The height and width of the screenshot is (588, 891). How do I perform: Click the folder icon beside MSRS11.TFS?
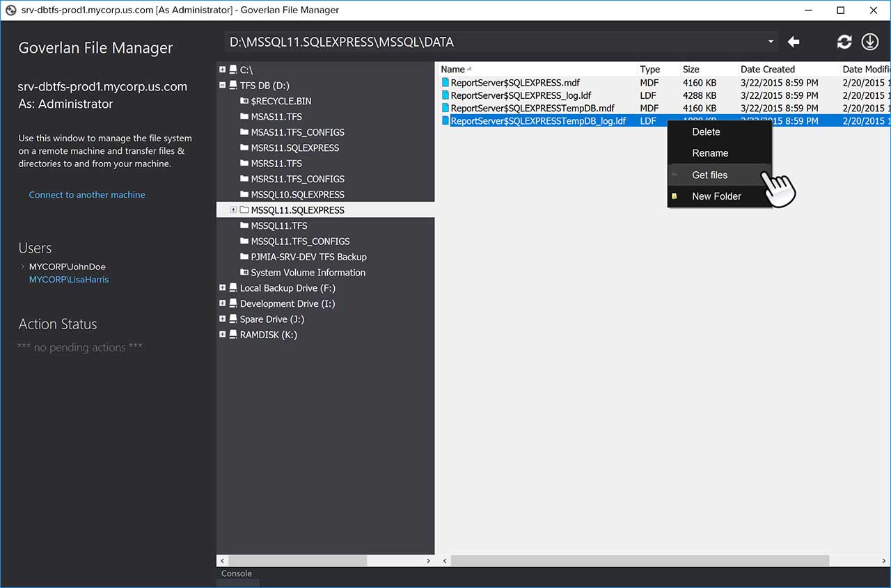244,163
